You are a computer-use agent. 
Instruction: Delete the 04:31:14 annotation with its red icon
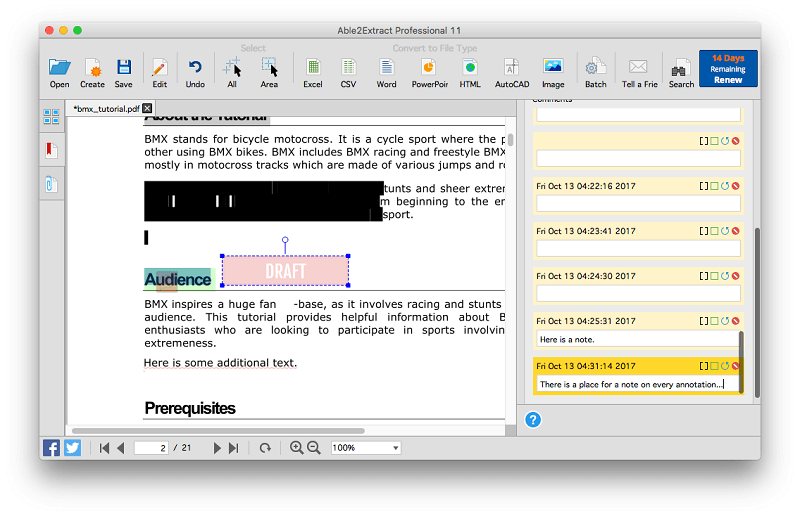click(x=736, y=366)
